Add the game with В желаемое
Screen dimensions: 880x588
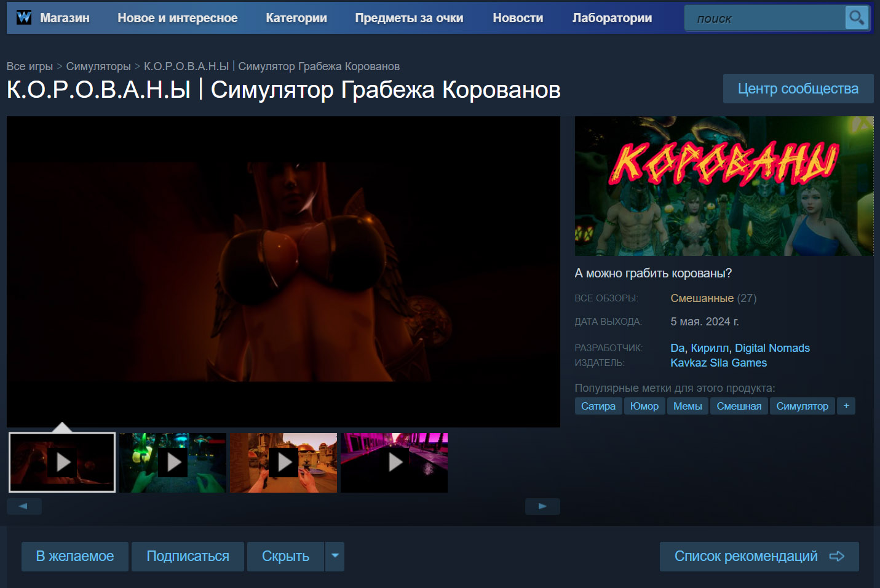(x=75, y=556)
